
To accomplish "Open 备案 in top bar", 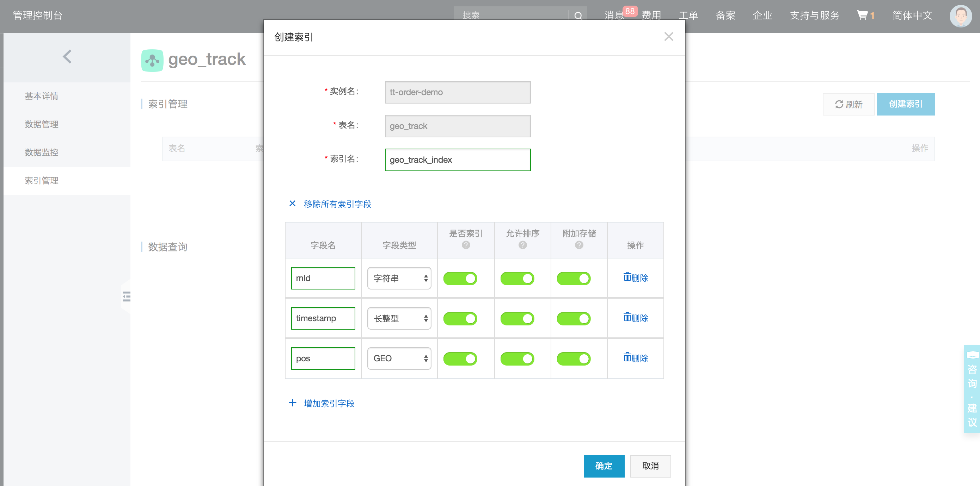I will click(725, 15).
